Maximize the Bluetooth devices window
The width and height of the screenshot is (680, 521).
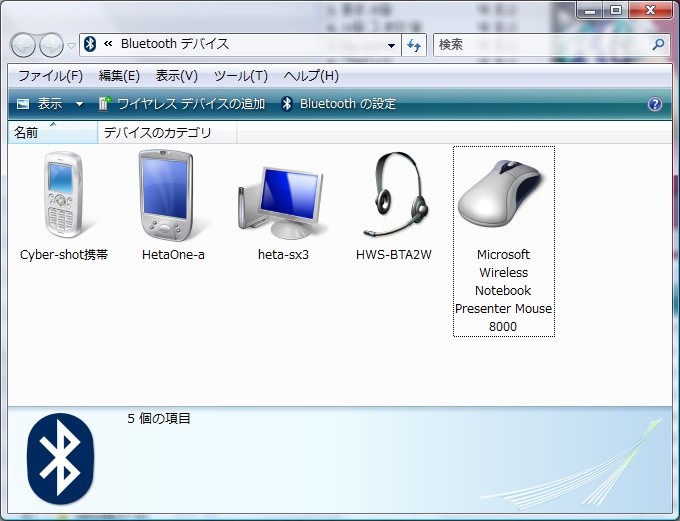pos(615,10)
